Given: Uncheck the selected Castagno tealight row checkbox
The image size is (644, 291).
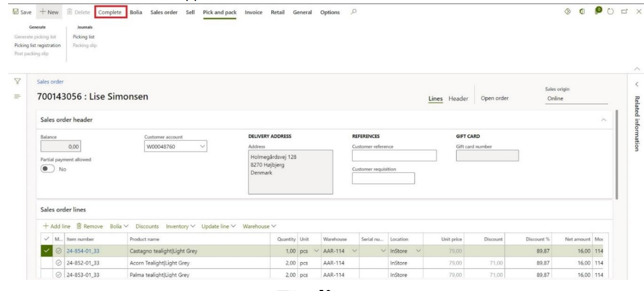Looking at the screenshot, I should pos(47,250).
